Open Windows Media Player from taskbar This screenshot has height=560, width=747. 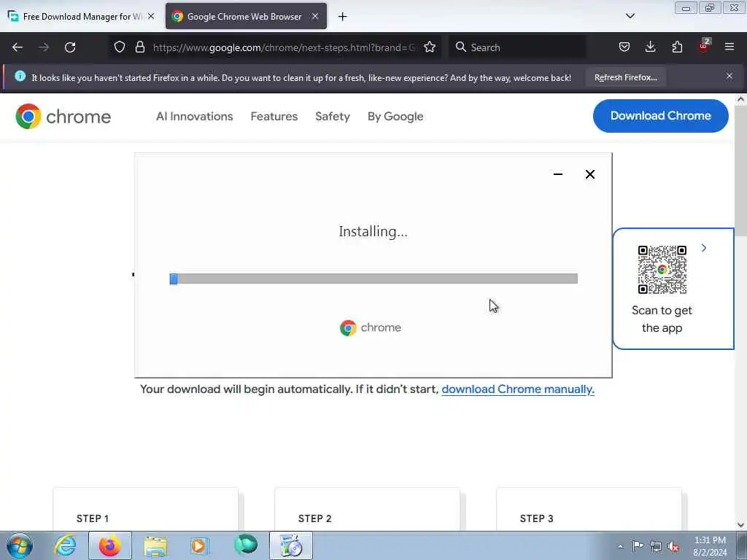pos(199,546)
